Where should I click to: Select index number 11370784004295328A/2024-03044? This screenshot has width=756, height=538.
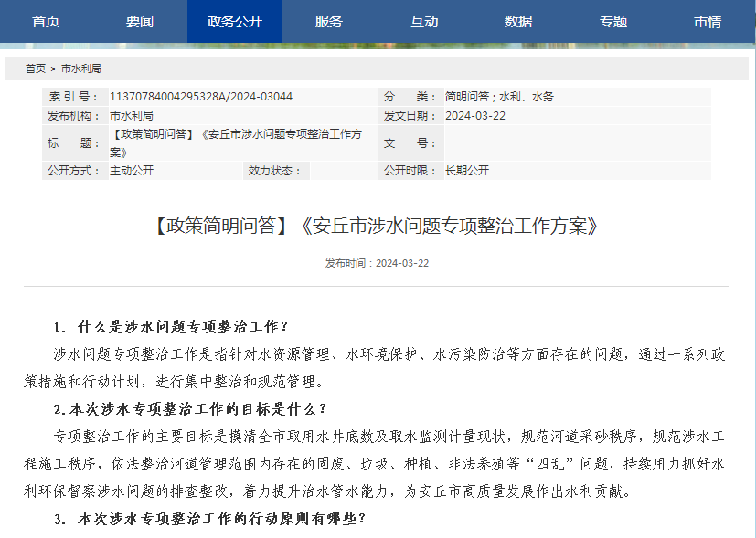click(201, 97)
